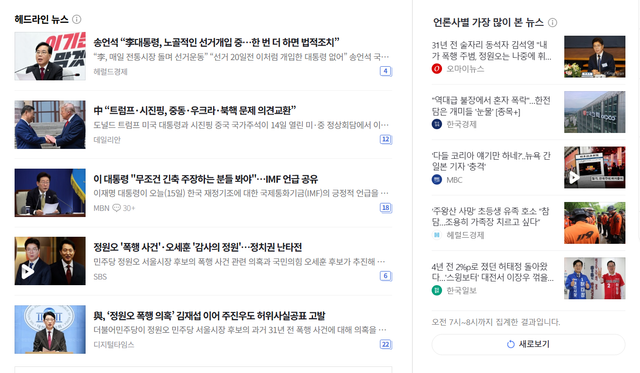Click info icon next to 헤드라인 뉴스
This screenshot has height=373, width=640.
76,19
